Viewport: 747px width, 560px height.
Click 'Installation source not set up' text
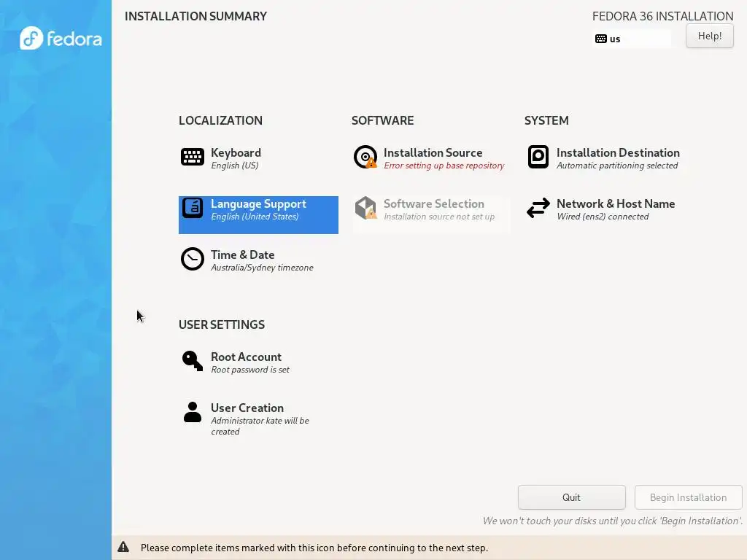coord(439,217)
